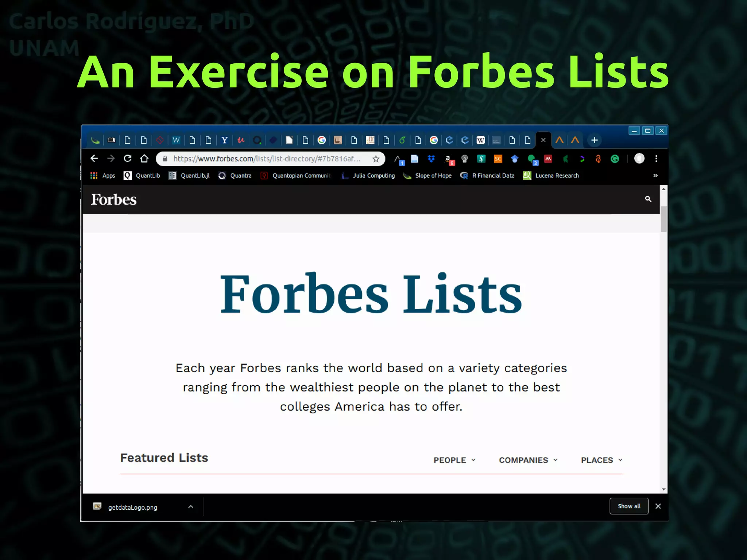The image size is (747, 560).
Task: Go back using the browser back arrow
Action: click(94, 158)
